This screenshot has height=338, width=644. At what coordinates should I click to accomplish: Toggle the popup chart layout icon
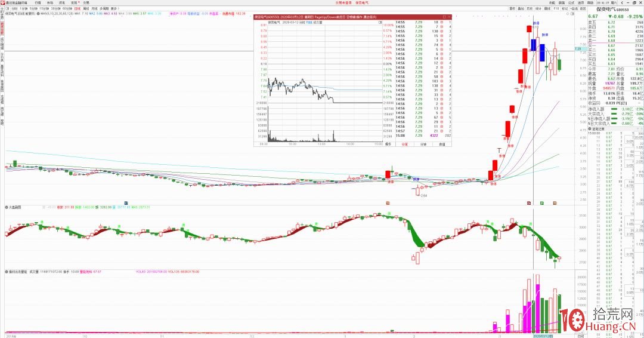pos(380,23)
